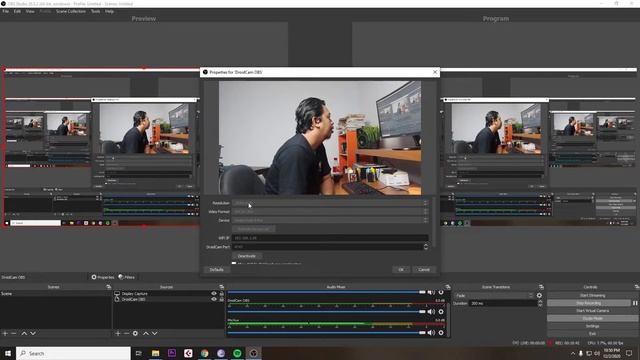The width and height of the screenshot is (640, 360).
Task: Switch to OBS Studio taskbar icon
Action: (253, 353)
